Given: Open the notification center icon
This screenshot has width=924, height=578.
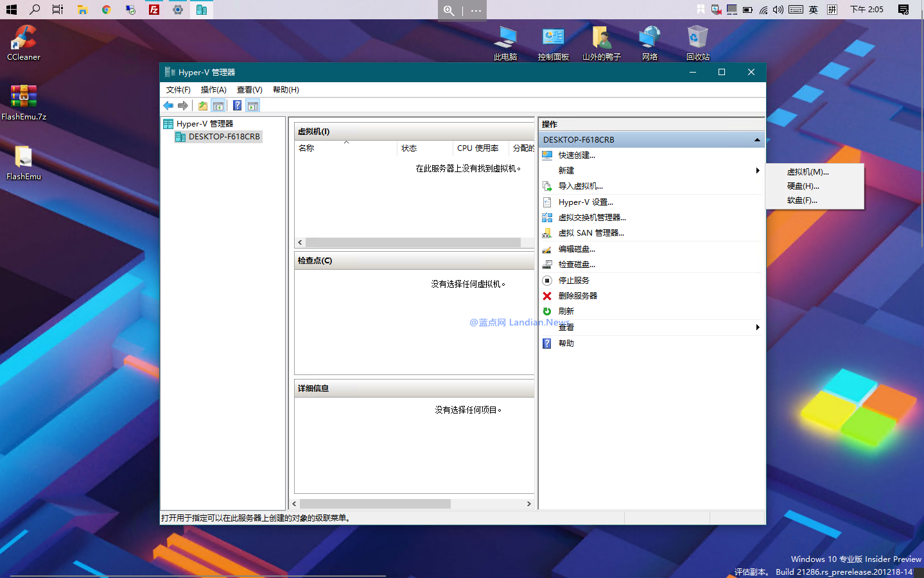Looking at the screenshot, I should click(903, 10).
